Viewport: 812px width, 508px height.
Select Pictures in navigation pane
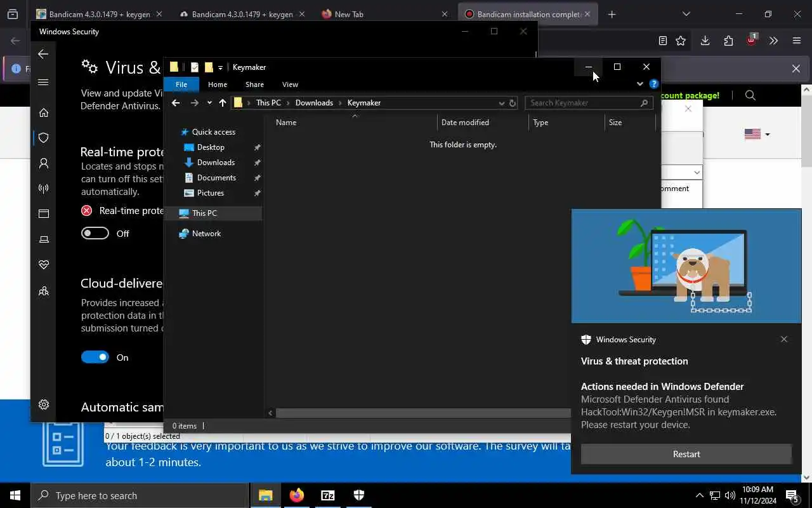coord(210,193)
